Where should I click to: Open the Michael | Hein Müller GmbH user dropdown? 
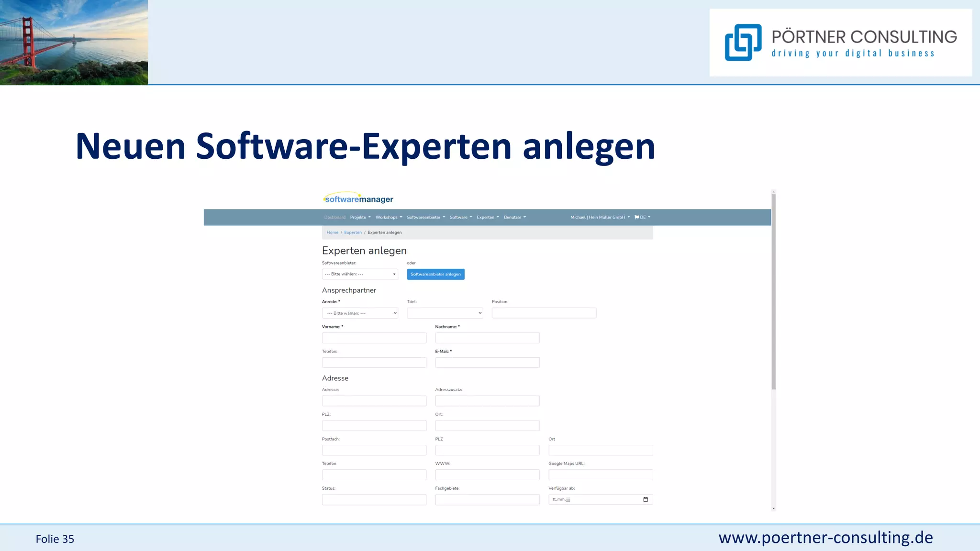tap(600, 217)
